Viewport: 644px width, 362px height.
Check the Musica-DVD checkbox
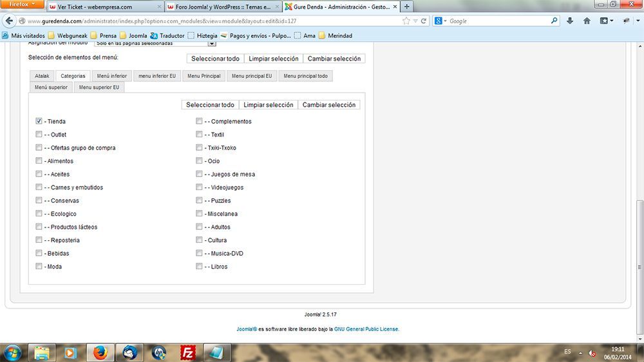tap(199, 253)
